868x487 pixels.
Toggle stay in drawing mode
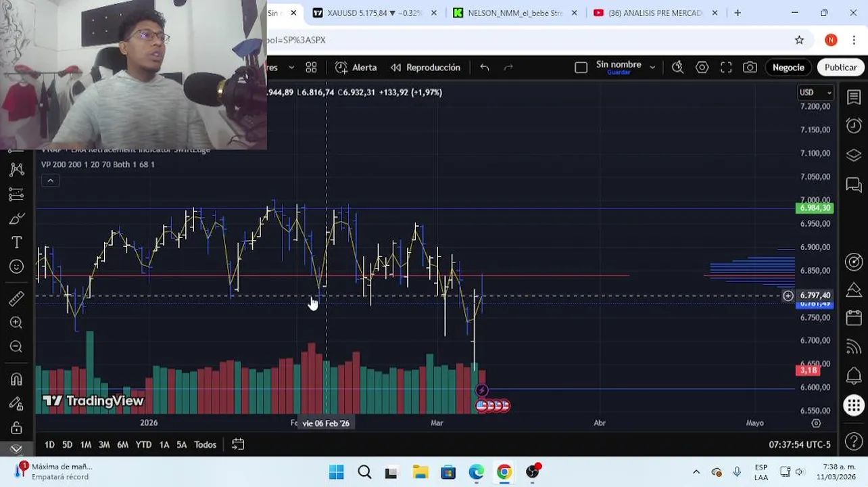(x=16, y=403)
